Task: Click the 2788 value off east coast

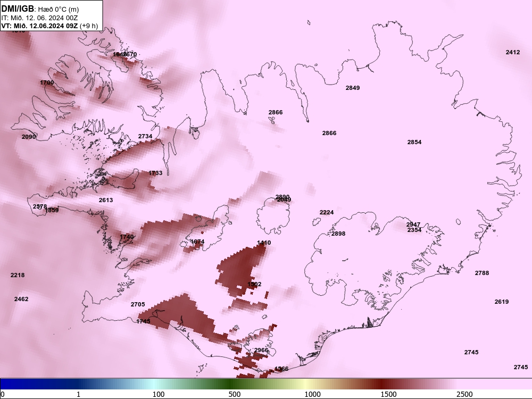Action: coord(482,273)
